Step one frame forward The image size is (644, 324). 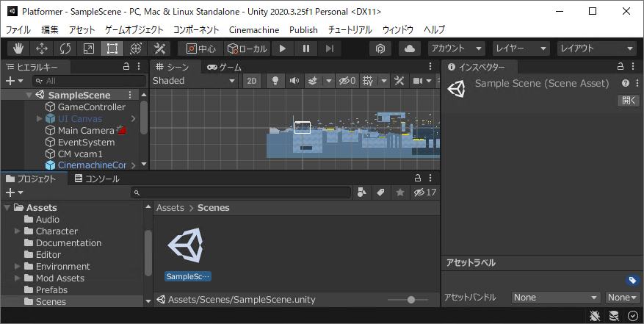(x=330, y=48)
